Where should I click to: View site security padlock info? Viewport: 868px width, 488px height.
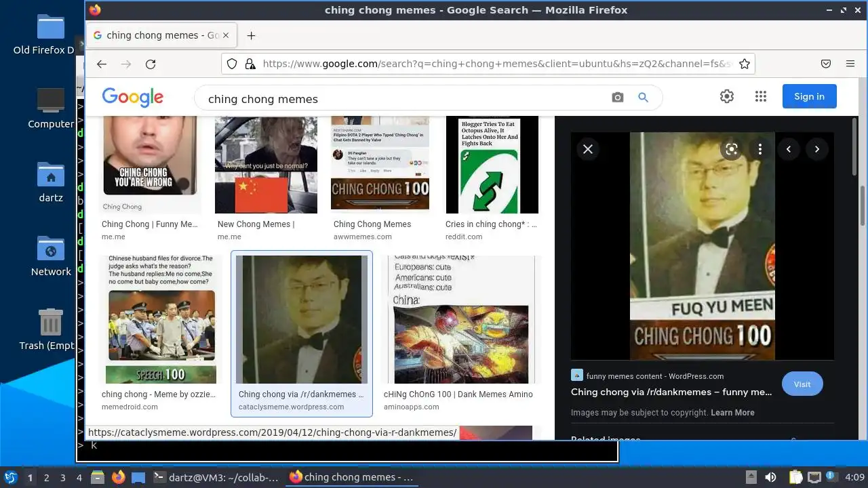pos(250,64)
